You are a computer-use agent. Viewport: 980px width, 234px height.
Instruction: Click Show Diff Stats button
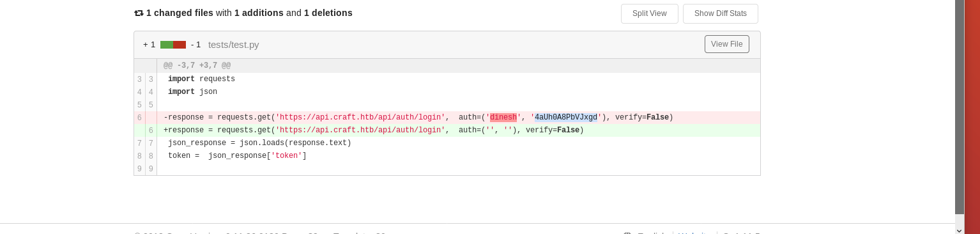720,13
